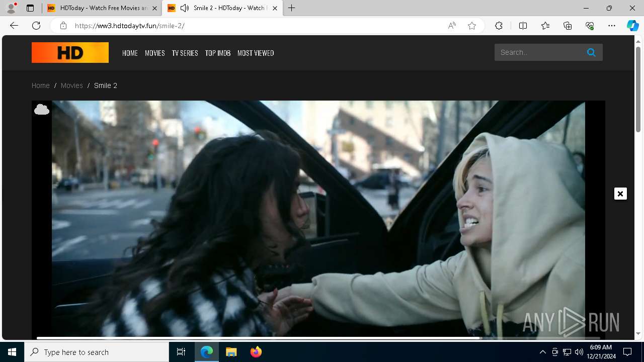Open the Extensions puzzle icon
Screen dimensions: 644x362
tap(499, 26)
